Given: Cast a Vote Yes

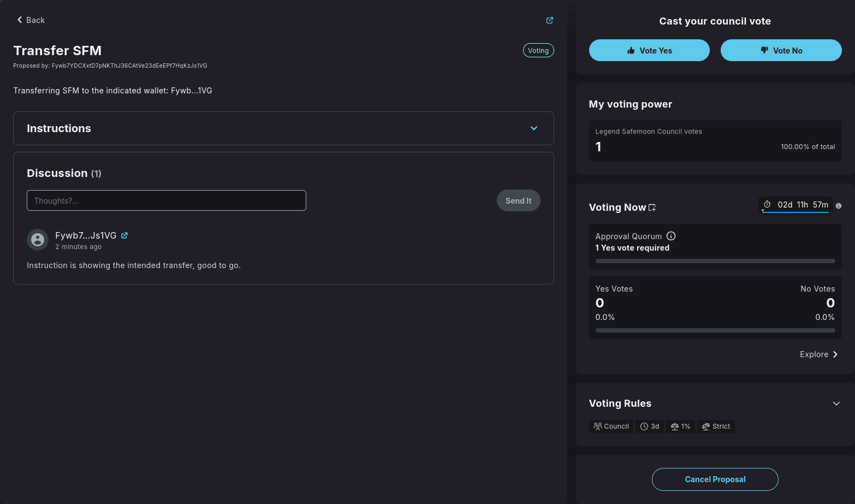Looking at the screenshot, I should 649,50.
